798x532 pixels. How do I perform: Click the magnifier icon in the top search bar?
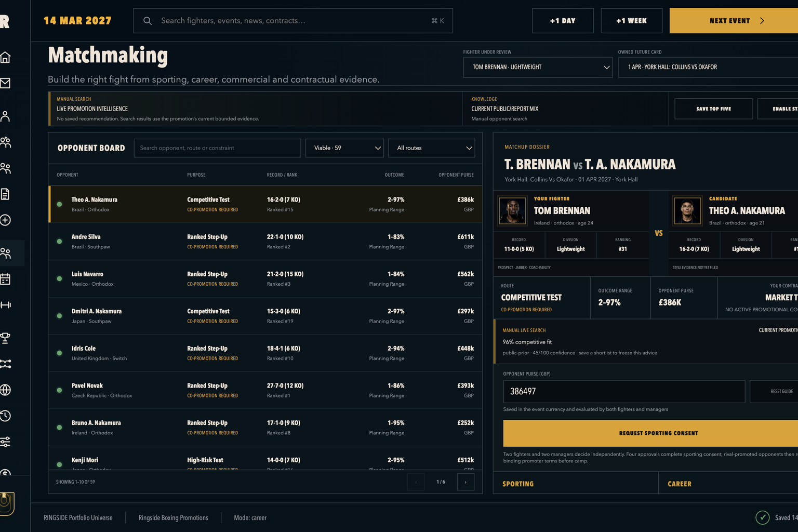click(x=148, y=21)
